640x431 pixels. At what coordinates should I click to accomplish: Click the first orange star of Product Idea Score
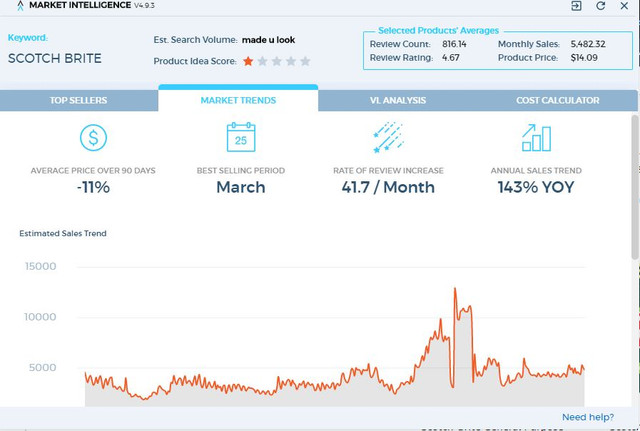pyautogui.click(x=248, y=61)
